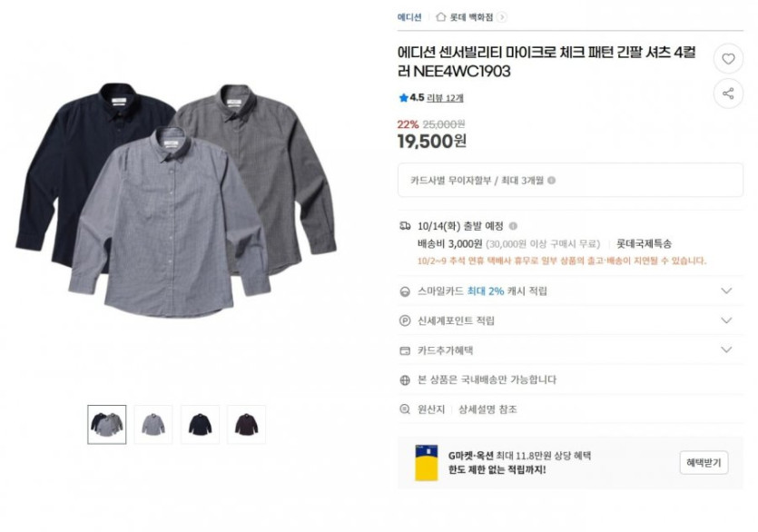Click the globe icon for 국내배송 notice
The width and height of the screenshot is (758, 532).
[405, 380]
